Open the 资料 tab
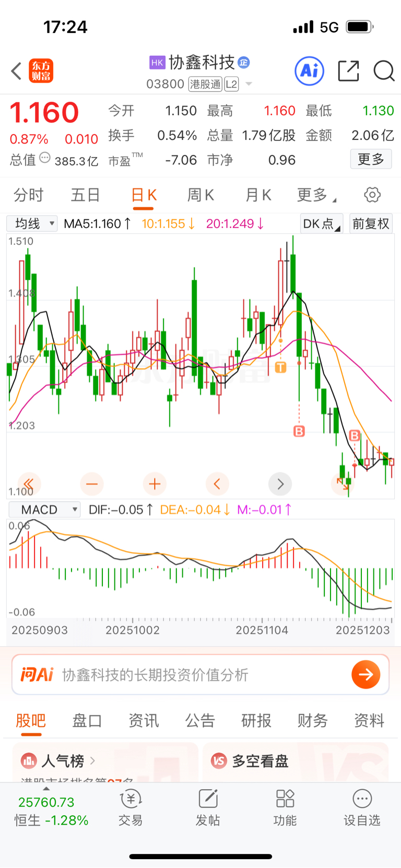This screenshot has width=401, height=868. [x=369, y=721]
